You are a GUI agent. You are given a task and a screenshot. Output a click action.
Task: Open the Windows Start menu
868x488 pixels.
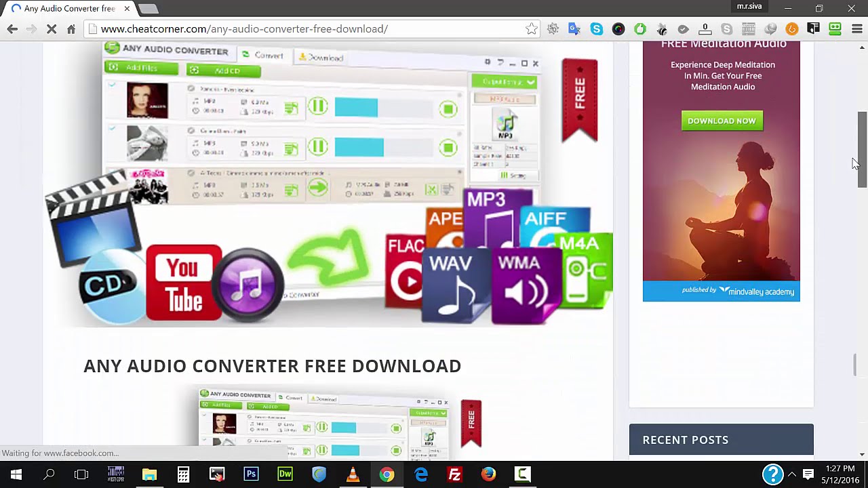tap(16, 474)
